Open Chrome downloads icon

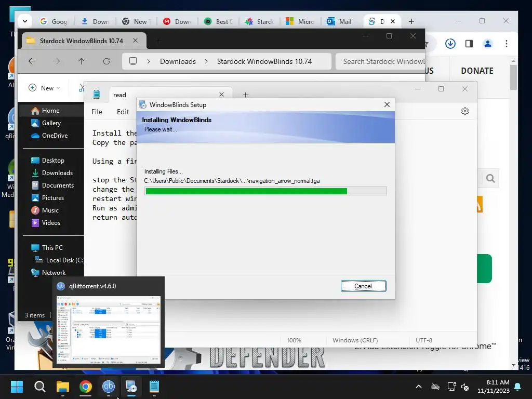point(450,44)
